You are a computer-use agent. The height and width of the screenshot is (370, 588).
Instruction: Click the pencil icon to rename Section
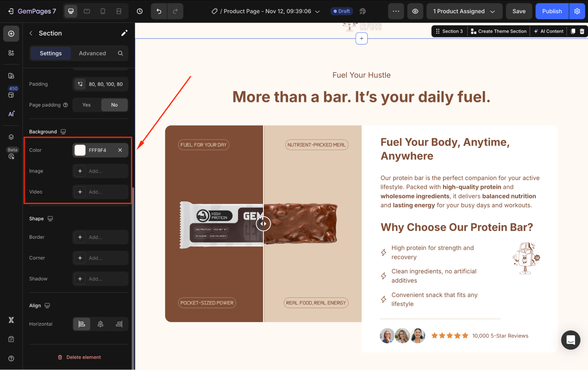(x=124, y=33)
